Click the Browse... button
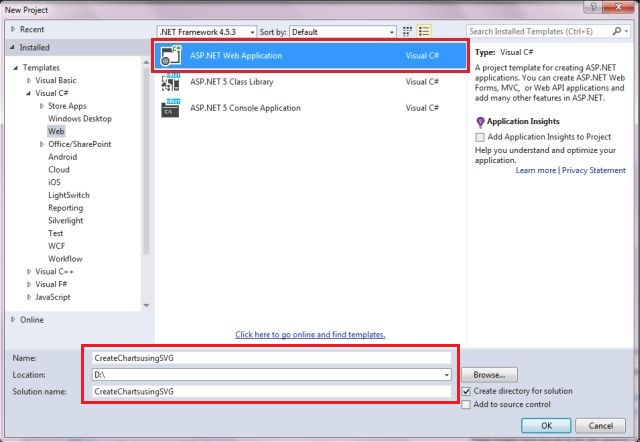This screenshot has height=442, width=640. point(489,375)
